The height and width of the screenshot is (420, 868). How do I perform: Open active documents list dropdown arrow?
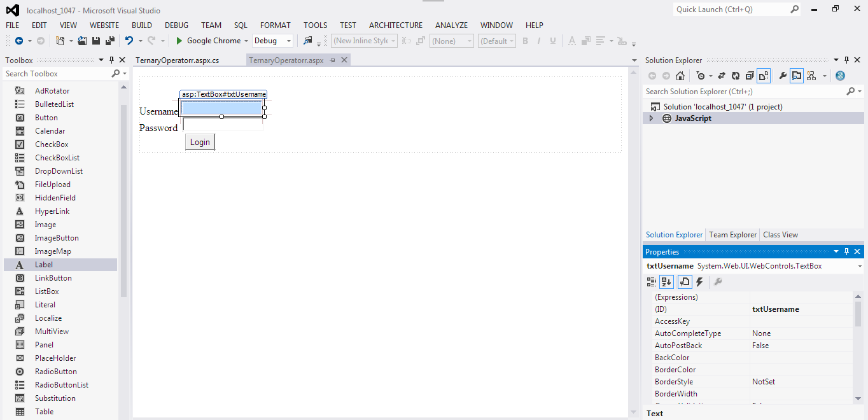634,60
